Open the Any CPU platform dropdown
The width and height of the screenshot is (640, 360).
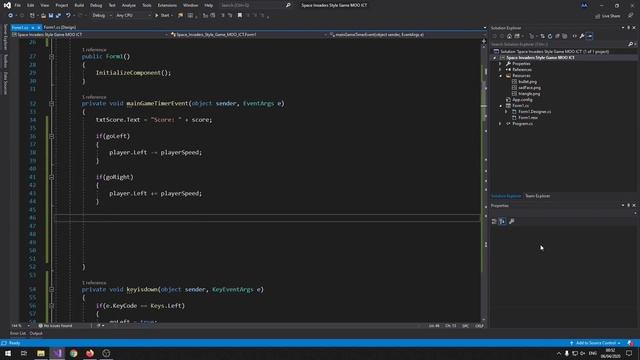[x=133, y=16]
